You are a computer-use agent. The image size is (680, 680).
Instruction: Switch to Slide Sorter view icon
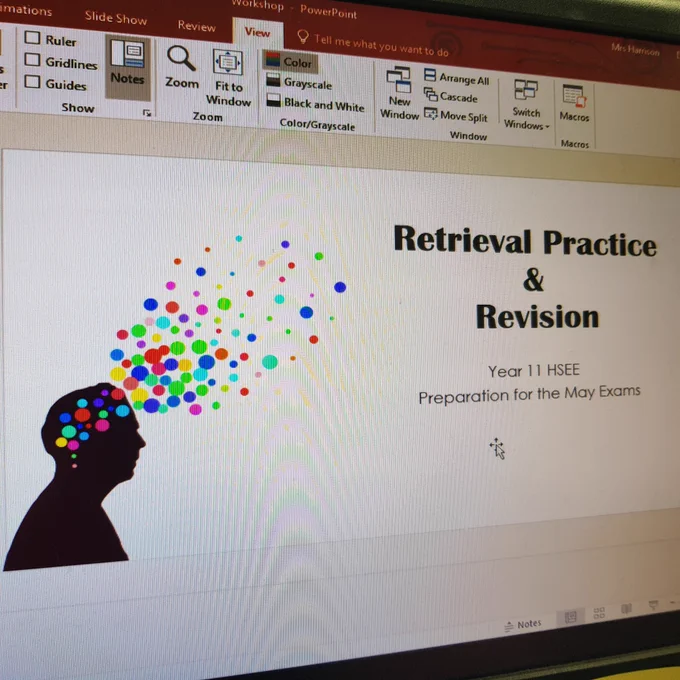pyautogui.click(x=599, y=613)
